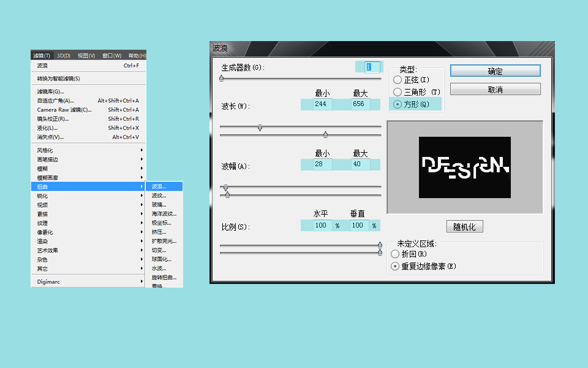Open 滤镜库(G)... Filter Gallery
The width and height of the screenshot is (588, 368).
(x=88, y=91)
